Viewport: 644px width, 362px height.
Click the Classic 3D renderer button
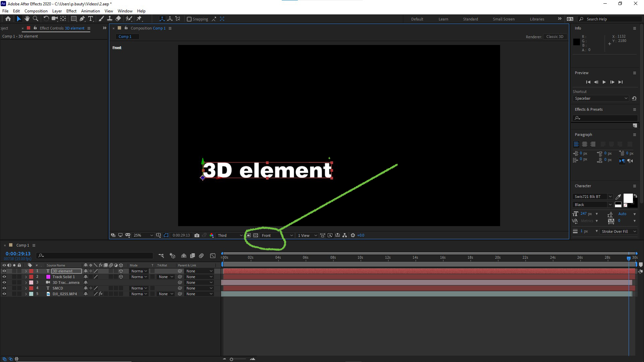click(555, 37)
